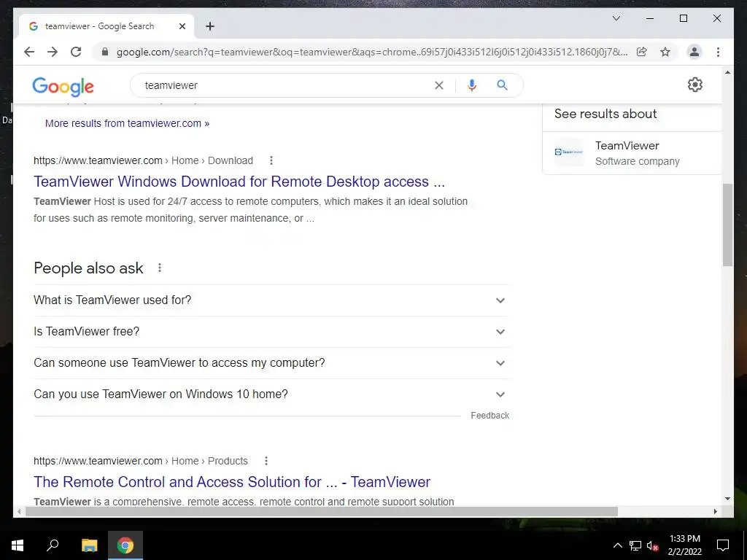Open TeamViewer Windows Download result
Screen dimensions: 747x560
(239, 182)
